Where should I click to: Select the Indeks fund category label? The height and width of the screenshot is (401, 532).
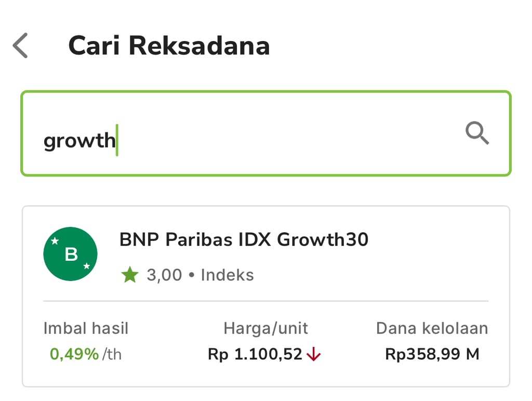tap(227, 275)
